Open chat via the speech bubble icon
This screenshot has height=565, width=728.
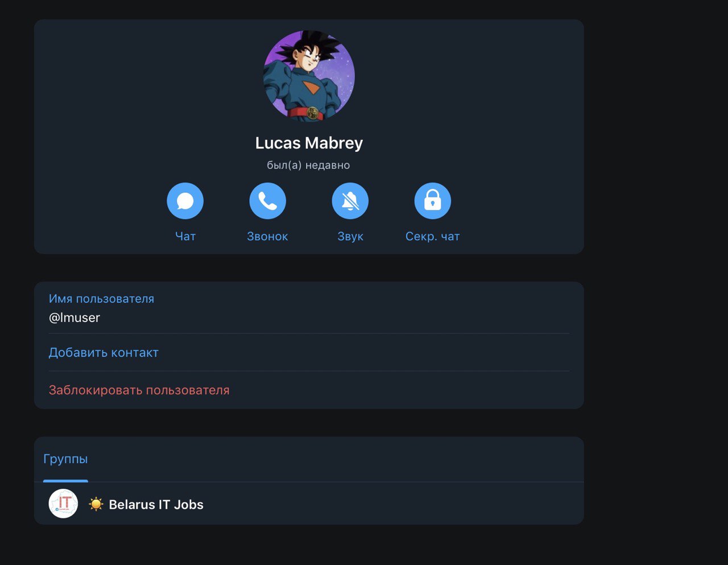185,201
